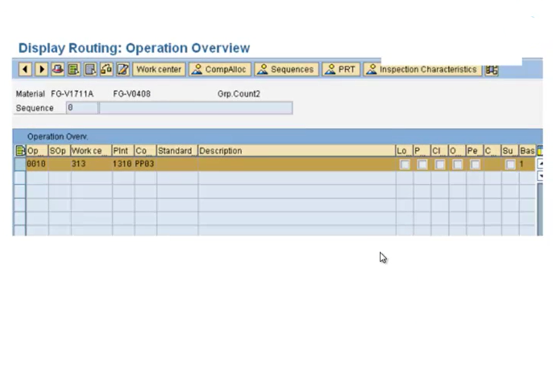The width and height of the screenshot is (553, 392).
Task: Click the gray list details icon
Action: pyautogui.click(x=90, y=69)
